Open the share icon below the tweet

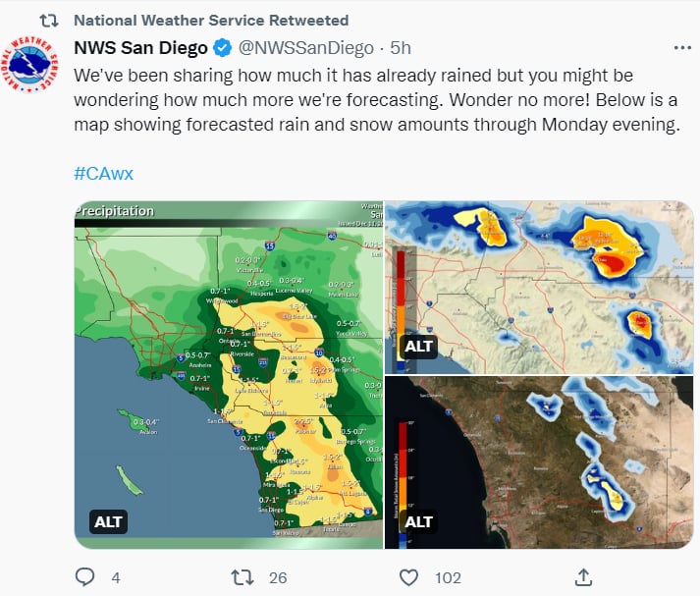pos(582,577)
